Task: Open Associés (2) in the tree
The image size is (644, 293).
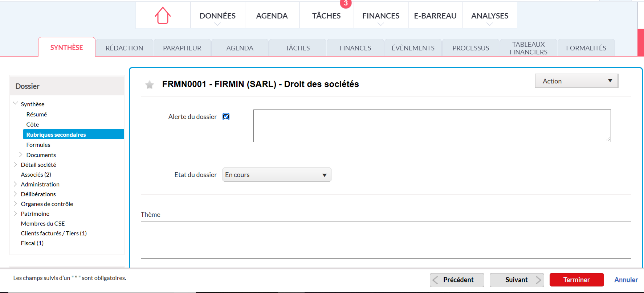Action: (36, 174)
